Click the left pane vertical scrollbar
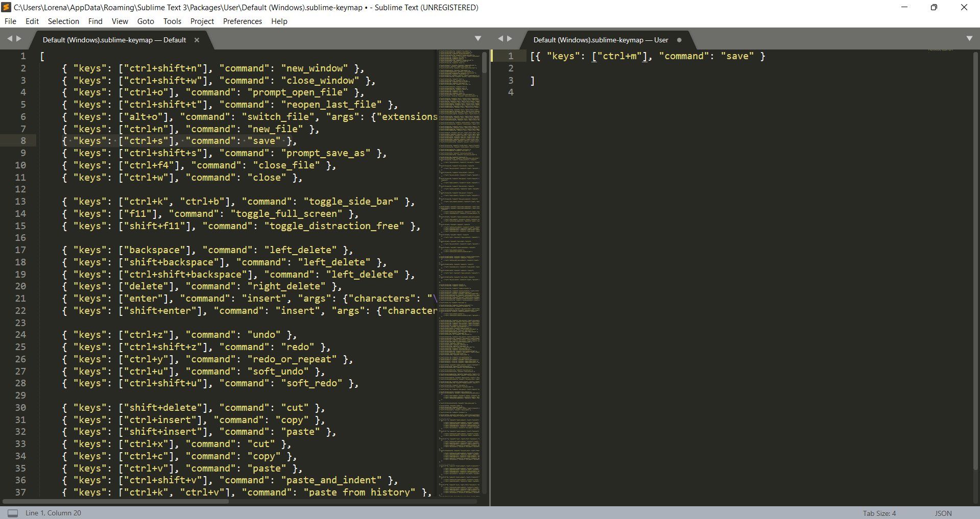This screenshot has width=980, height=519. (485, 62)
